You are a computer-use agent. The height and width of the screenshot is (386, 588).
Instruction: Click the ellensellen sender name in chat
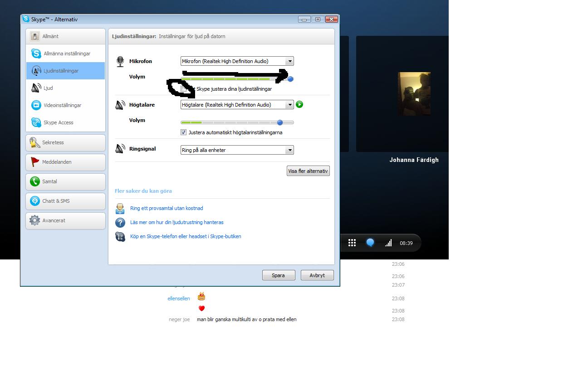(179, 298)
